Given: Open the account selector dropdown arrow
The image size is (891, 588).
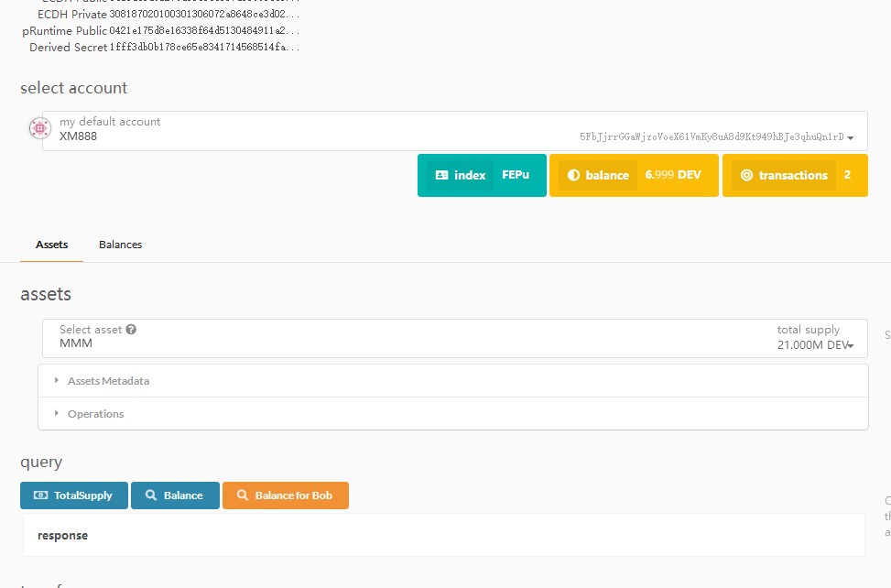Looking at the screenshot, I should 851,138.
